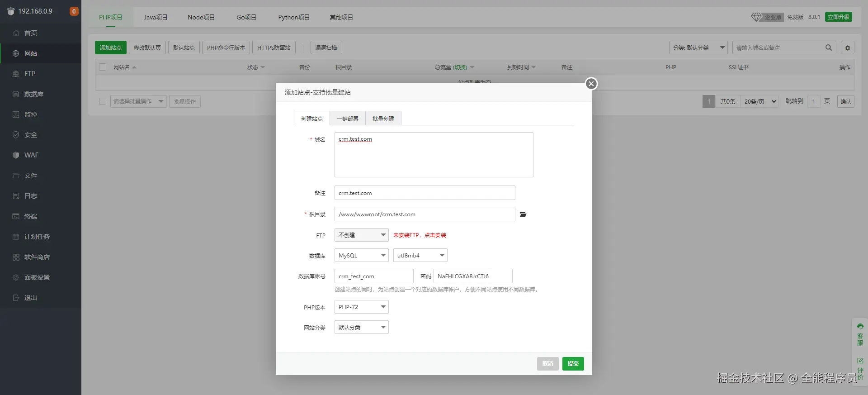Click the 数据库账号 crm_test_com input

pos(374,276)
